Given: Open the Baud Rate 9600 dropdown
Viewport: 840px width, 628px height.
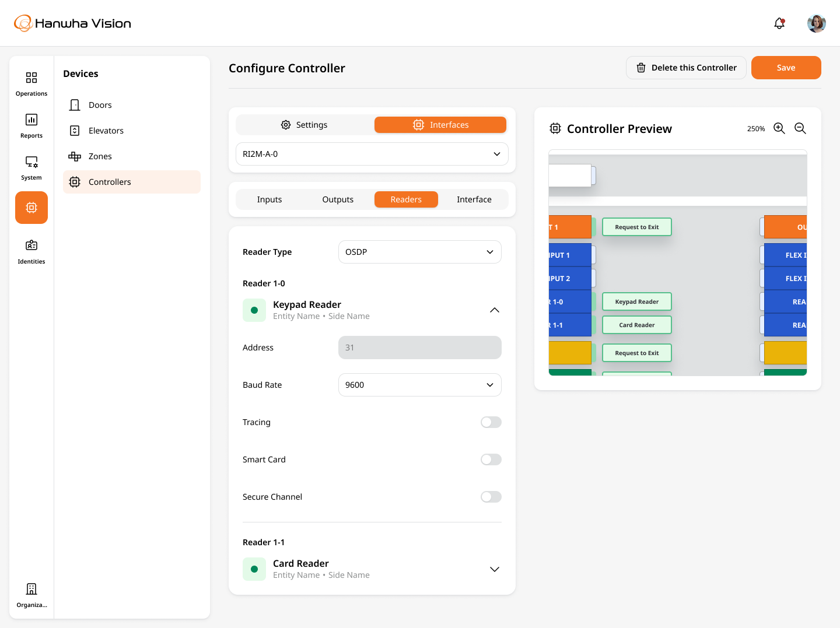Looking at the screenshot, I should pos(420,385).
